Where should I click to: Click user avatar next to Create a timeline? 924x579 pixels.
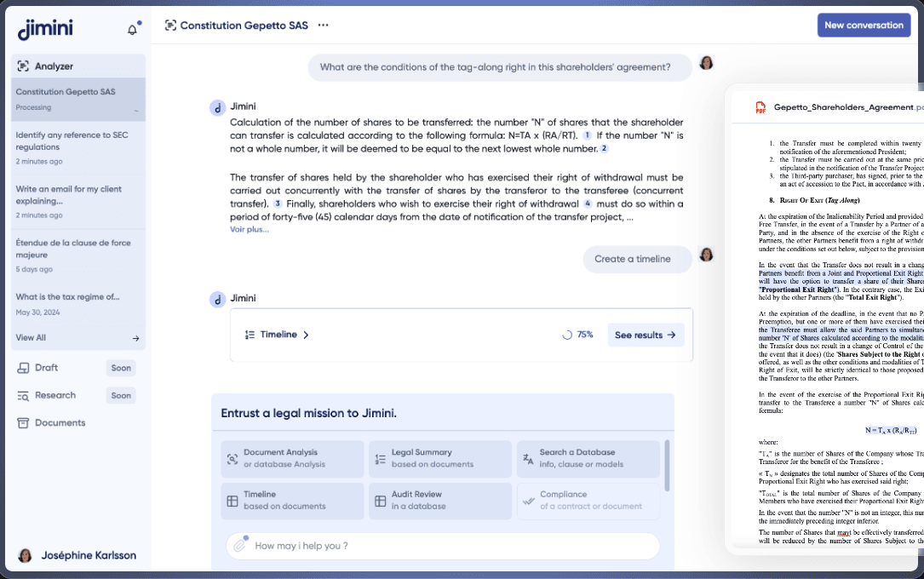(x=706, y=255)
